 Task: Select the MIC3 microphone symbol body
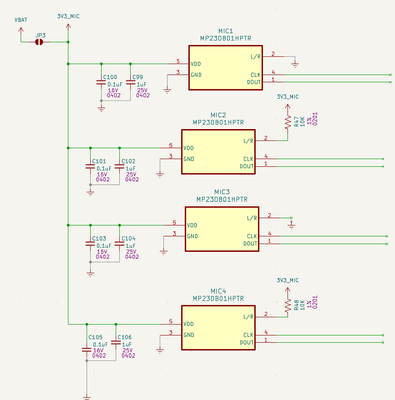(222, 229)
